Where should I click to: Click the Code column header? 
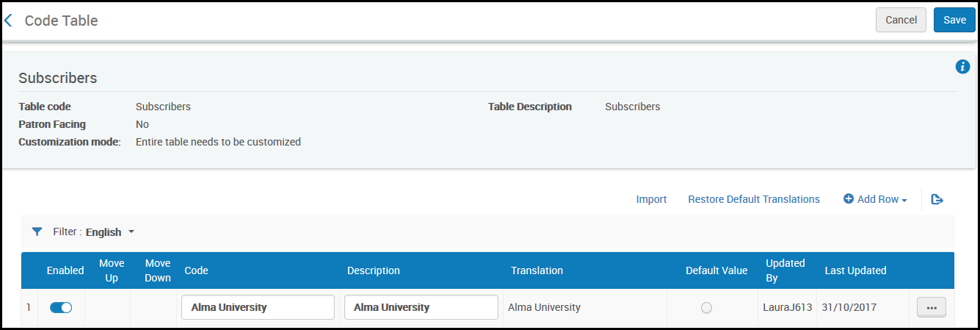coord(197,270)
